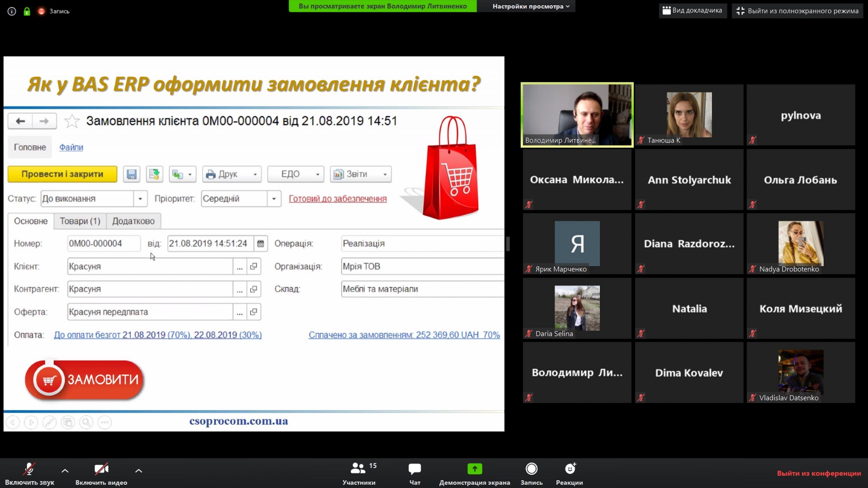Click the Клієнт field ellipsis button
This screenshot has width=868, height=488.
(240, 266)
